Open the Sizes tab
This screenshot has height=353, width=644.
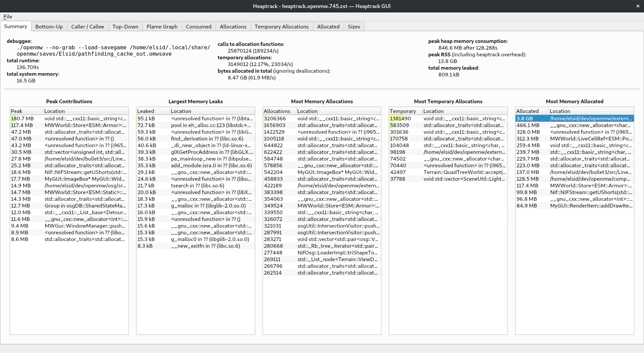354,26
